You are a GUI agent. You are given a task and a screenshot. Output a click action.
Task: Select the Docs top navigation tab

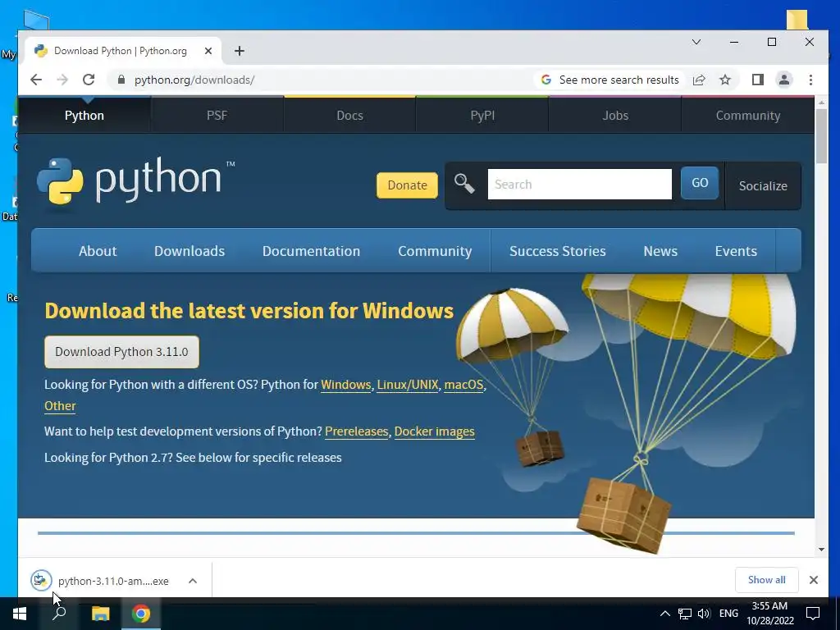point(349,115)
